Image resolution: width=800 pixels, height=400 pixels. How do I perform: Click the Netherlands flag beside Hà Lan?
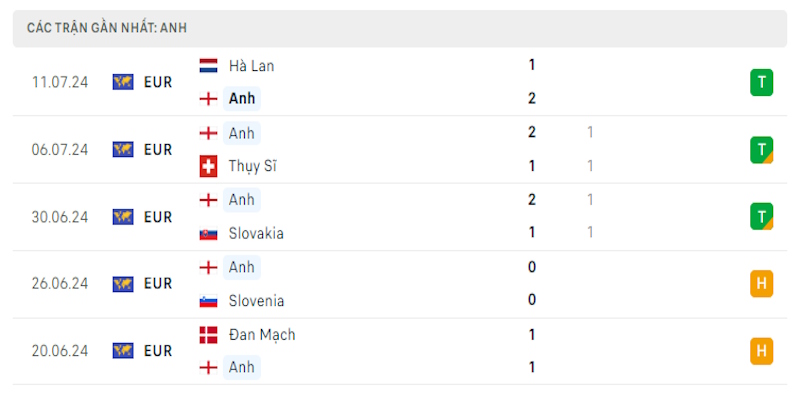click(x=208, y=66)
